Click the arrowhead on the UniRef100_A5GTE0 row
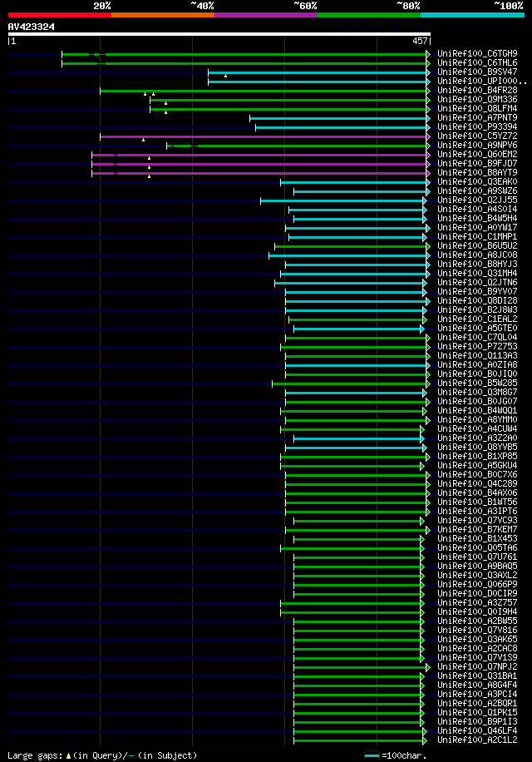The image size is (532, 762). [422, 329]
